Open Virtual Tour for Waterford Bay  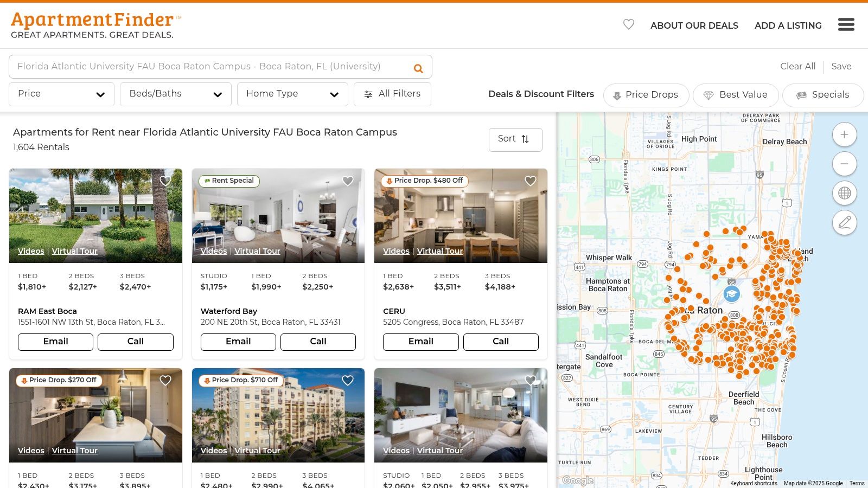pos(257,251)
